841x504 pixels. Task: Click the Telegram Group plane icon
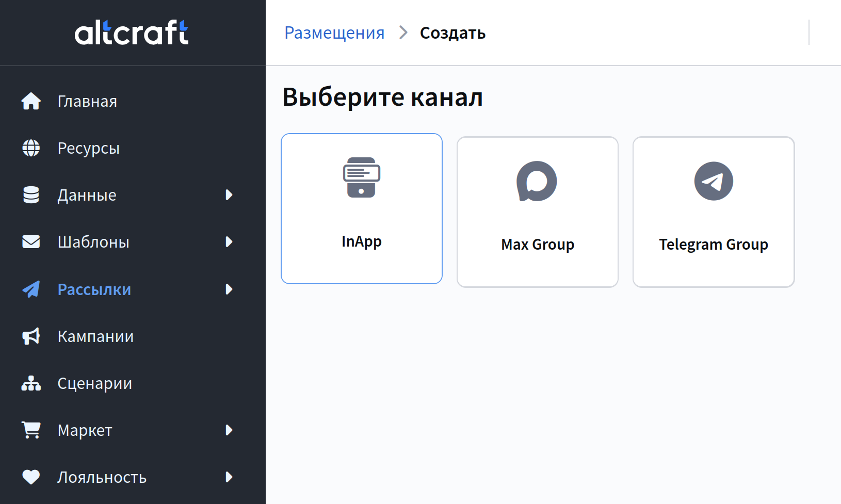714,181
